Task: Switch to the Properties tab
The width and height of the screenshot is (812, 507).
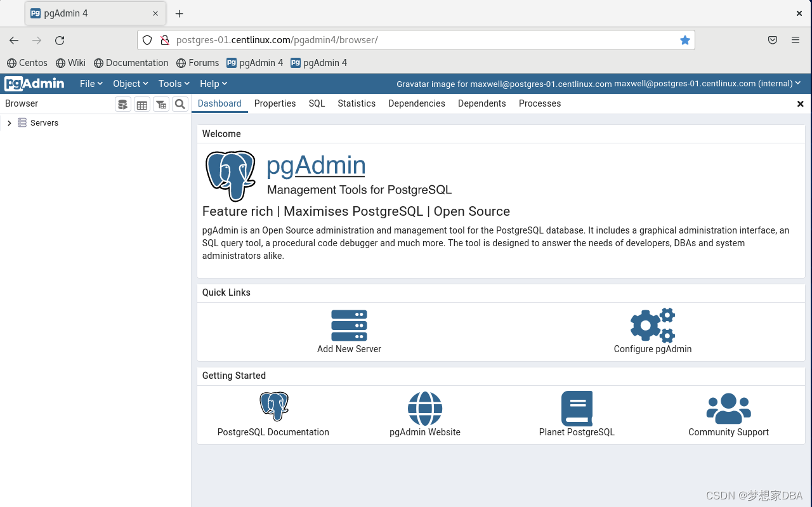Action: click(x=275, y=103)
